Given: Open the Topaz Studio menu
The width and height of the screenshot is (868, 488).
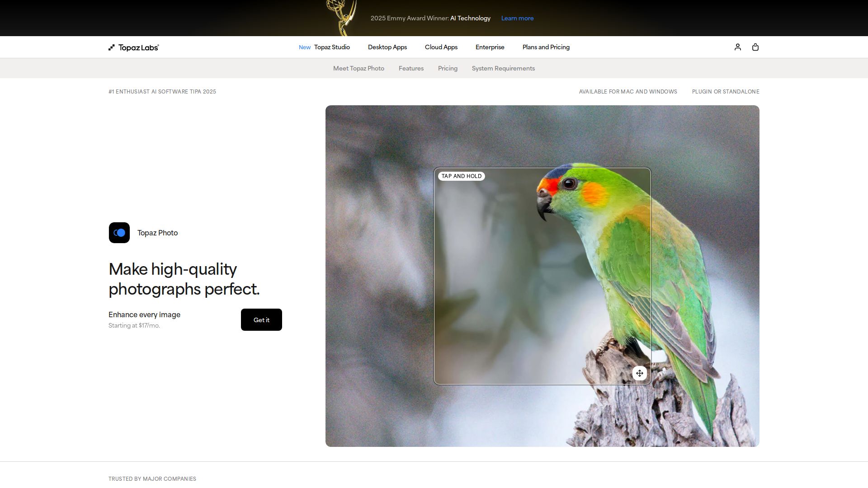Looking at the screenshot, I should [331, 47].
